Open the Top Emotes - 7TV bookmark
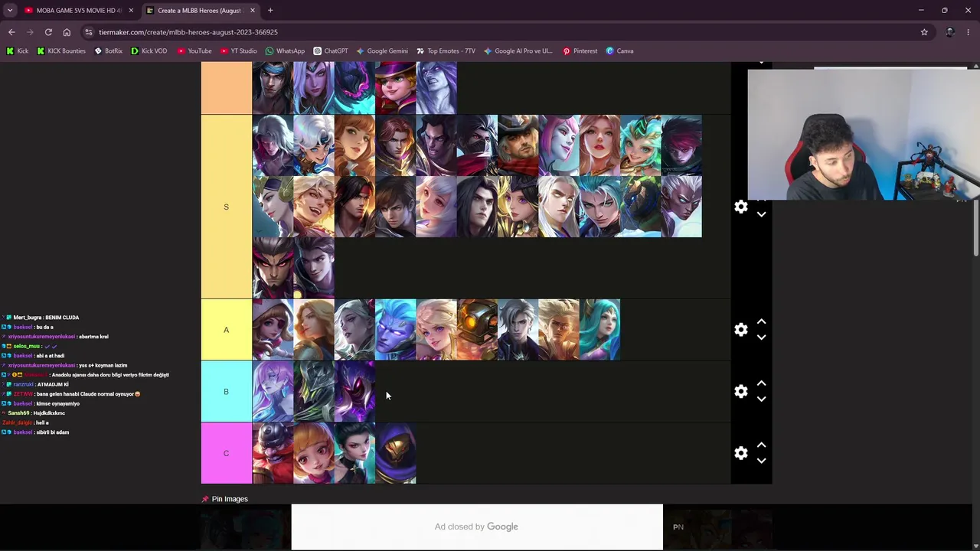The height and width of the screenshot is (551, 980). [x=446, y=51]
